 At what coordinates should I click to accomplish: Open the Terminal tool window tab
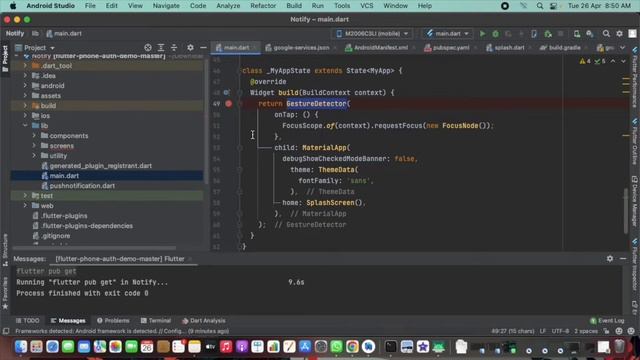pyautogui.click(x=156, y=320)
